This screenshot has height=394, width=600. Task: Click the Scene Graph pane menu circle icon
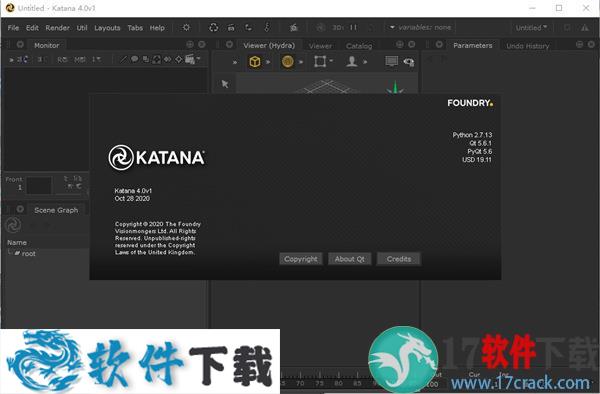[20, 209]
